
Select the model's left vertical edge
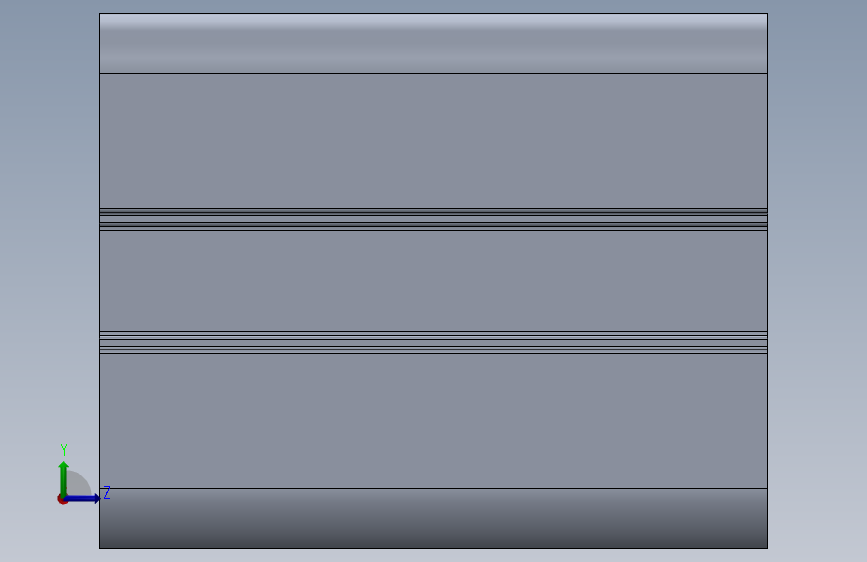click(100, 281)
